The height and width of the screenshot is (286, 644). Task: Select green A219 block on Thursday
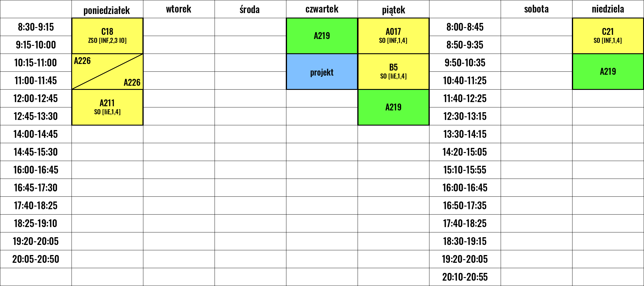[x=322, y=36]
